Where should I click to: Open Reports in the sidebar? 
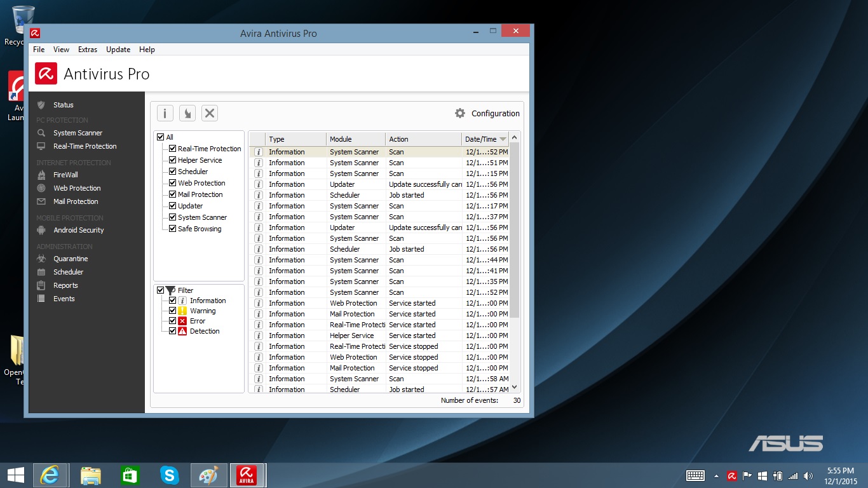65,285
